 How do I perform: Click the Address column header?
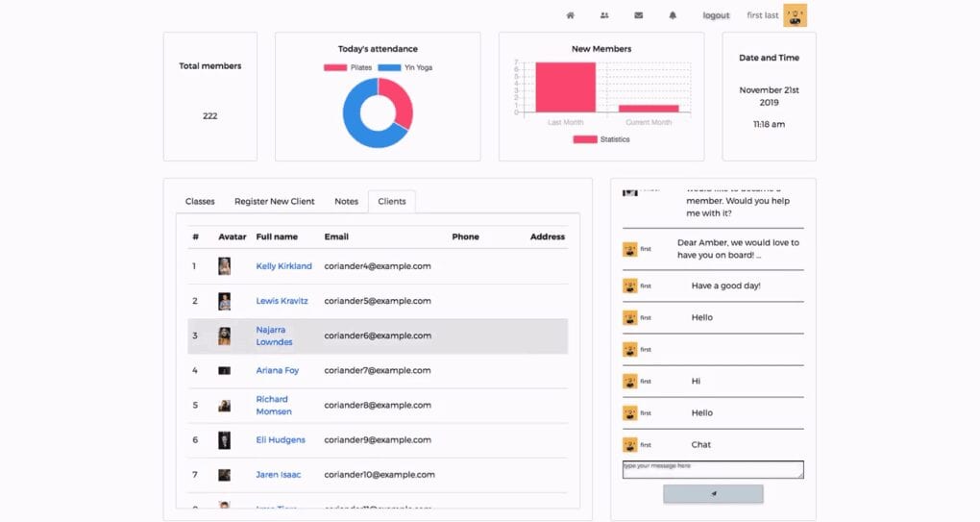click(x=548, y=236)
